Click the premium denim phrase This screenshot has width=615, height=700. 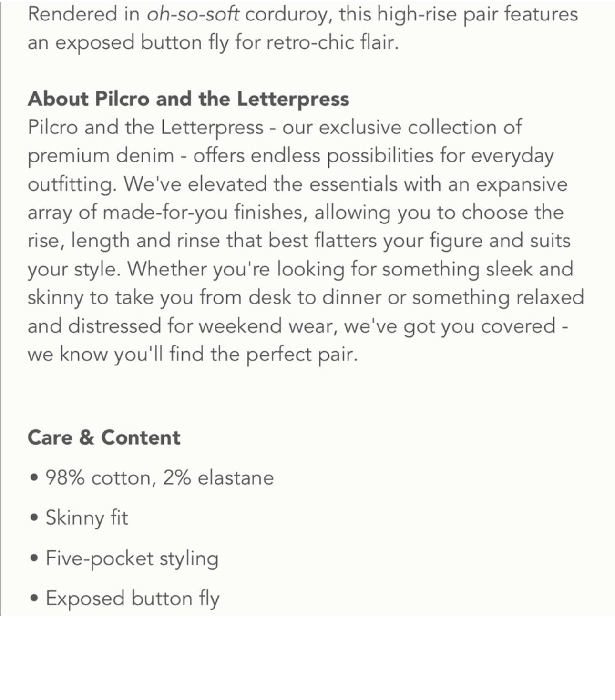point(101,156)
